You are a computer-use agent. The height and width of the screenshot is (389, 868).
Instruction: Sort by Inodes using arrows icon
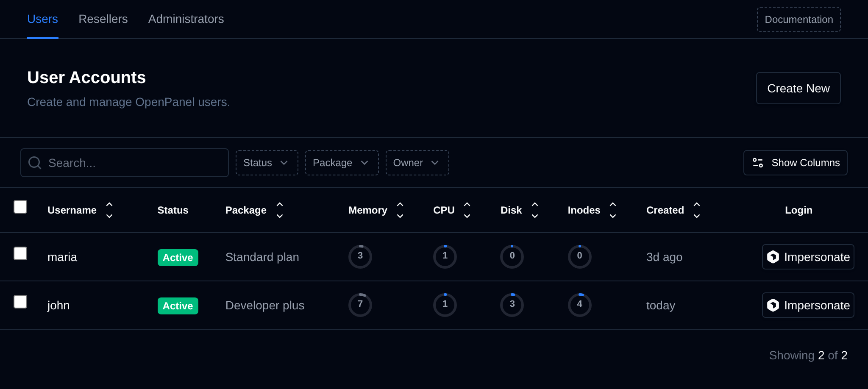[613, 210]
